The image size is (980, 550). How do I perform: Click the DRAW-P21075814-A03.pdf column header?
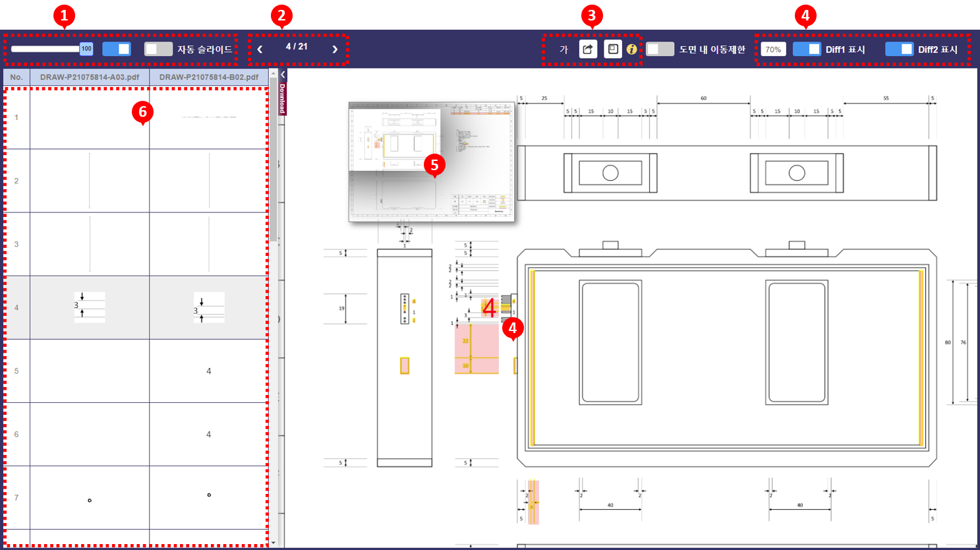(x=90, y=77)
